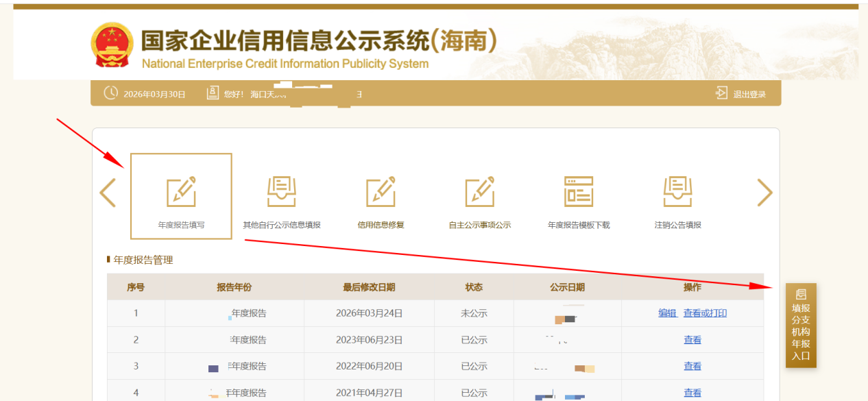Open the 填报分支机构年报入口 side button
The image size is (868, 401).
(x=801, y=326)
